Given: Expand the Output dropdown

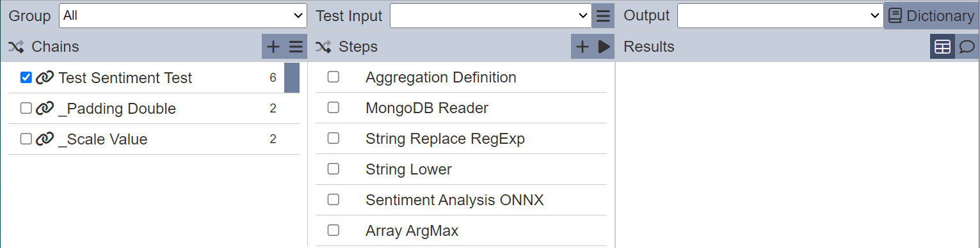Looking at the screenshot, I should (x=780, y=16).
